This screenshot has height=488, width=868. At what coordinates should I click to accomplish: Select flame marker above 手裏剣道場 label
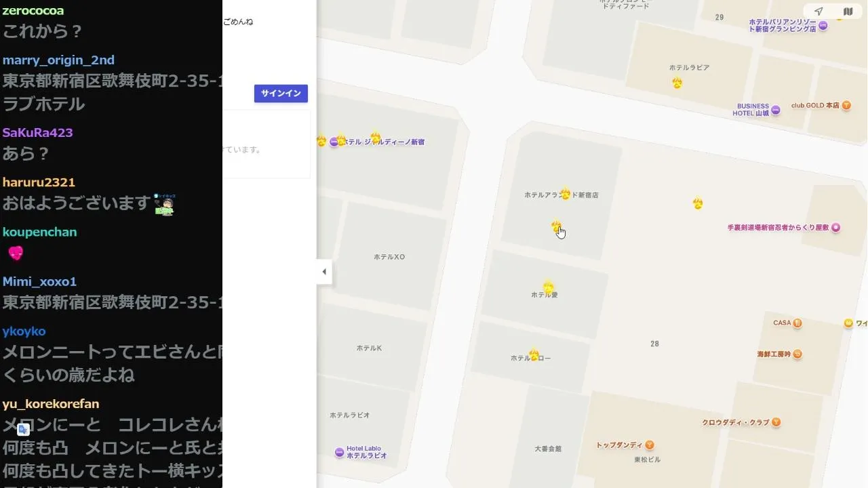coord(697,203)
